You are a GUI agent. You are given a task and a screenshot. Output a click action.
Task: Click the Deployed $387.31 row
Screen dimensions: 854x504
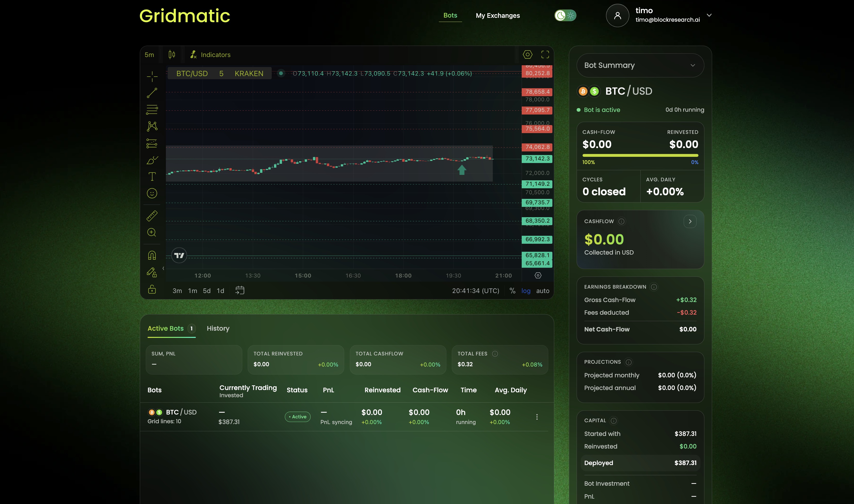click(640, 463)
